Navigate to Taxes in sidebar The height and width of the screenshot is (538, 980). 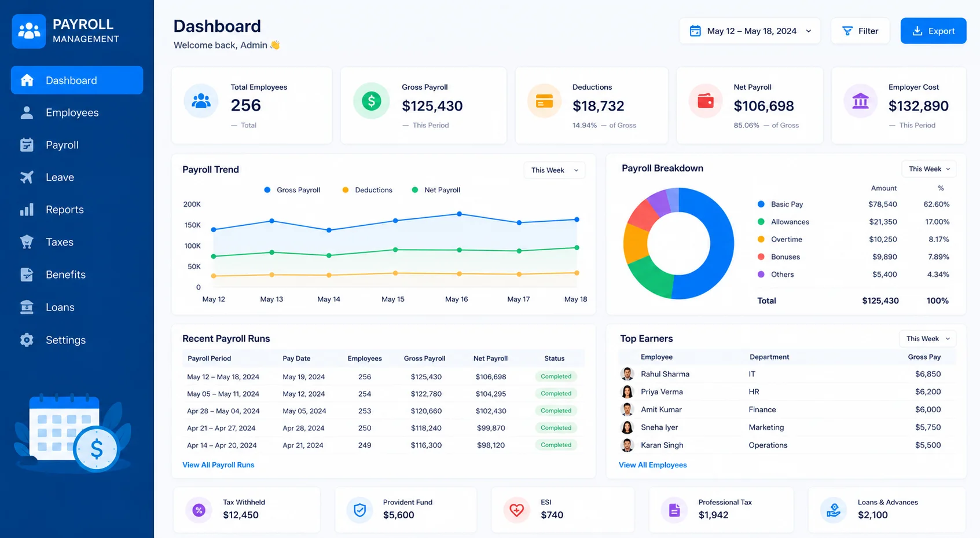pyautogui.click(x=77, y=242)
